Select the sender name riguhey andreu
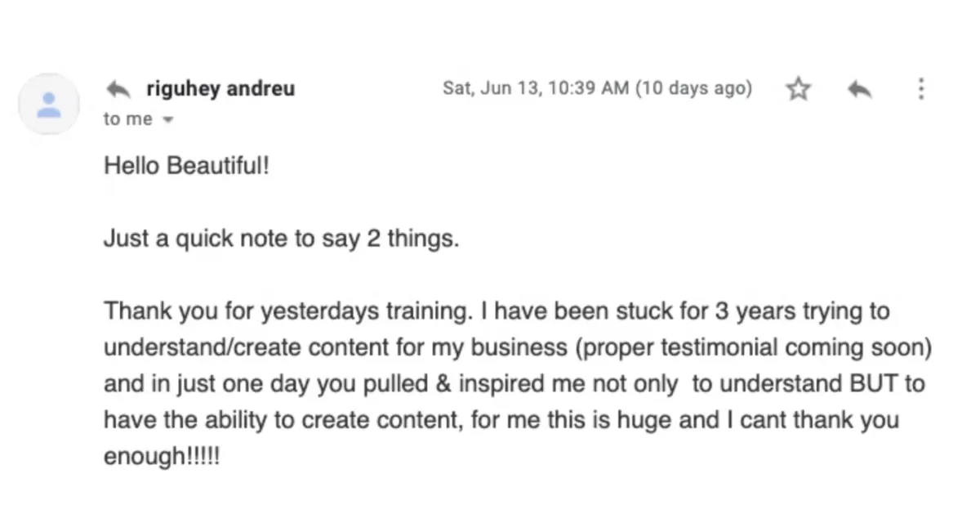Image resolution: width=980 pixels, height=532 pixels. click(x=220, y=88)
